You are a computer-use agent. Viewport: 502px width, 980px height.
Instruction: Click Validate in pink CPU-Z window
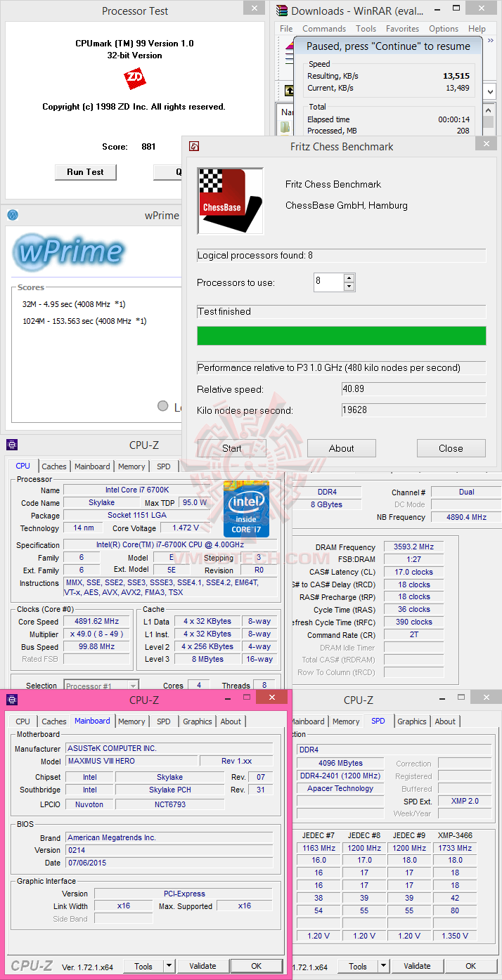point(202,966)
